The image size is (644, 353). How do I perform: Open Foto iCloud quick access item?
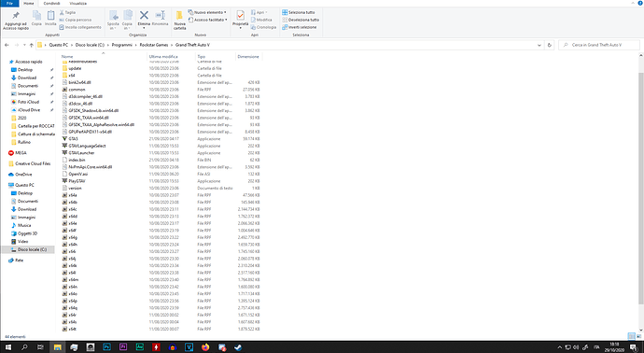pos(25,102)
